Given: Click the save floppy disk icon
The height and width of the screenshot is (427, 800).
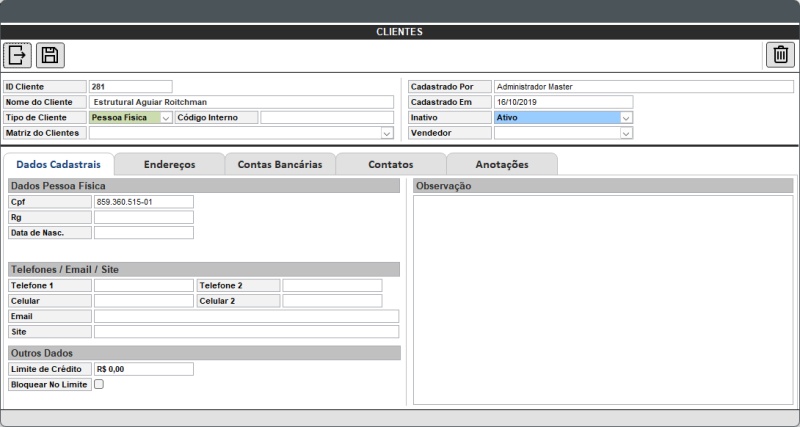Looking at the screenshot, I should [50, 56].
